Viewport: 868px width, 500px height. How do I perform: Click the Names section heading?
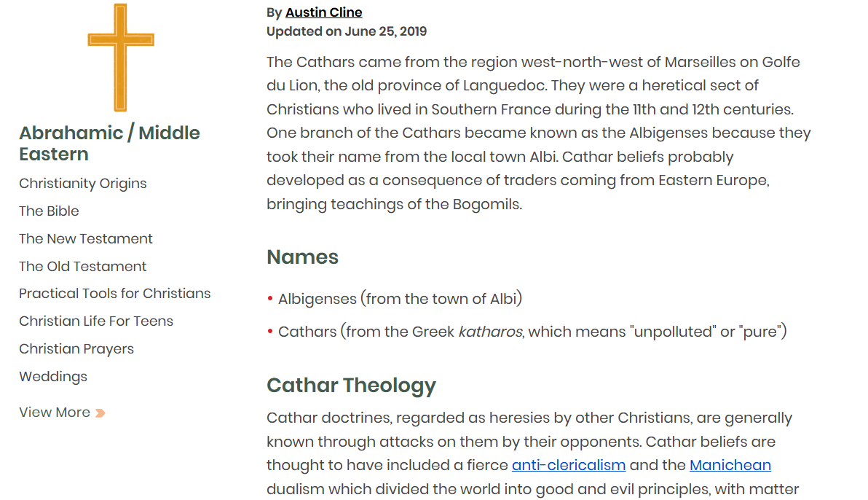(303, 257)
